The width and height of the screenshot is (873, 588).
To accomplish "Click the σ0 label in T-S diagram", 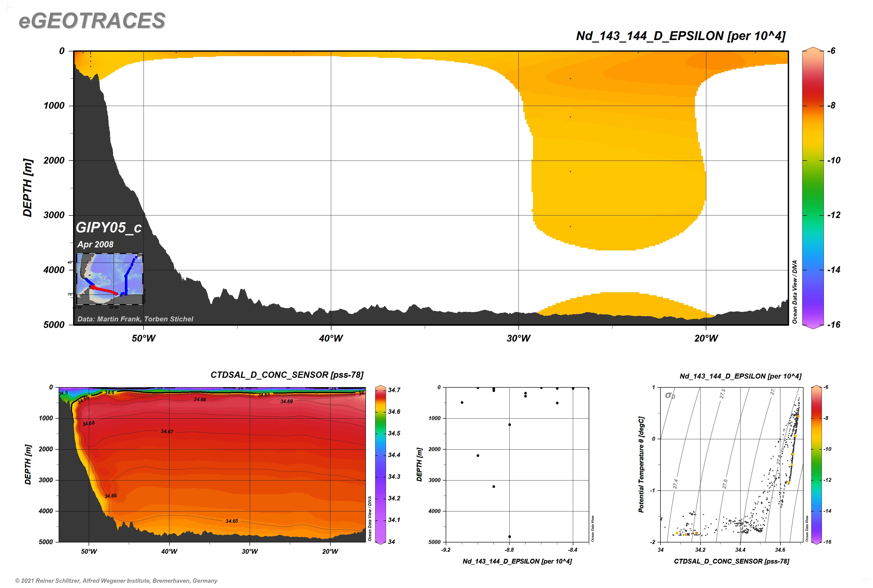I will tap(670, 395).
